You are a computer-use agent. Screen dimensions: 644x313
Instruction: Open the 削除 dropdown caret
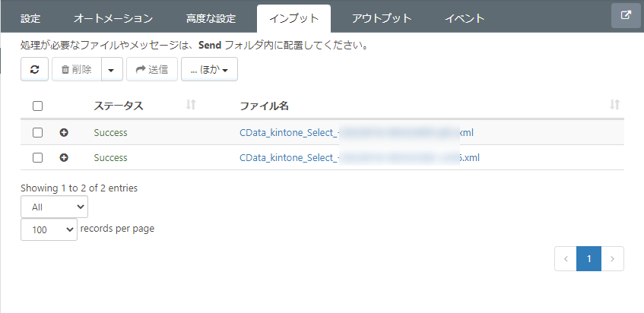pos(112,69)
